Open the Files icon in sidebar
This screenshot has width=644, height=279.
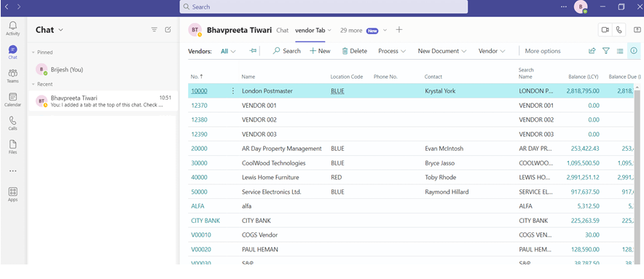pos(12,146)
